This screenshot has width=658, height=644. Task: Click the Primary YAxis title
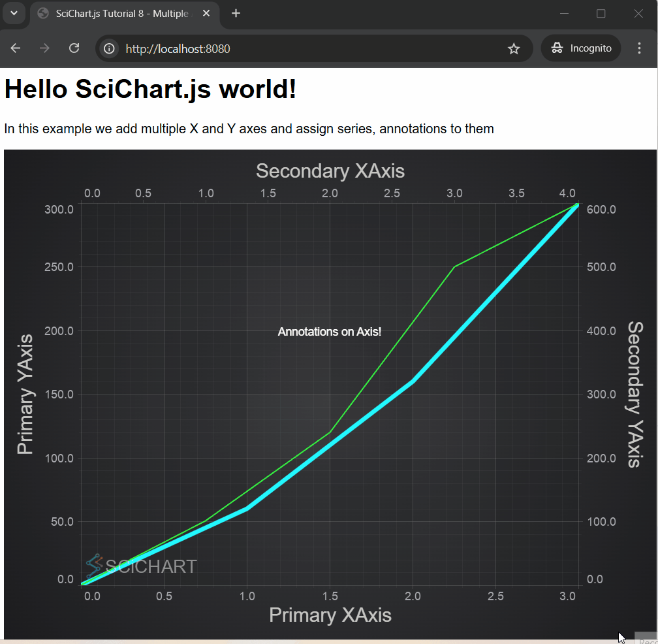tap(25, 394)
